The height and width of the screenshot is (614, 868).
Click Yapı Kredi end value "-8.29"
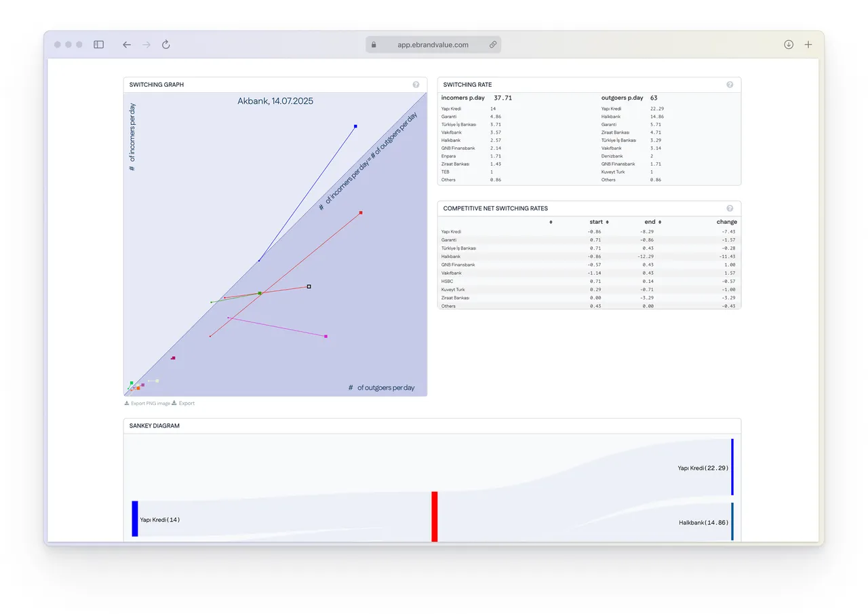click(x=647, y=232)
